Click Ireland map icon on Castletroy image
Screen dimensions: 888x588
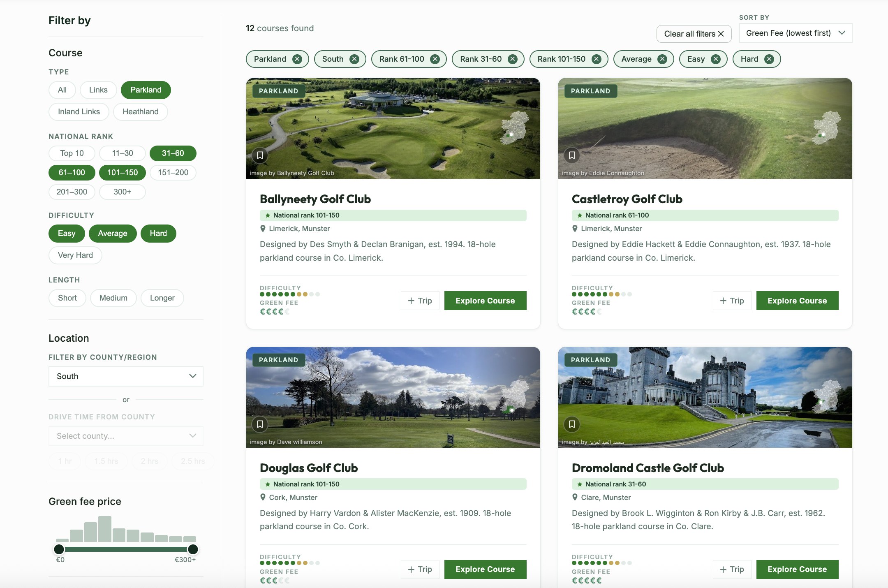pyautogui.click(x=826, y=128)
